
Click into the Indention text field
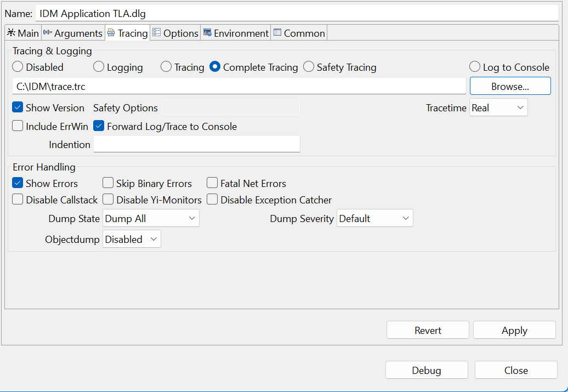pyautogui.click(x=196, y=144)
